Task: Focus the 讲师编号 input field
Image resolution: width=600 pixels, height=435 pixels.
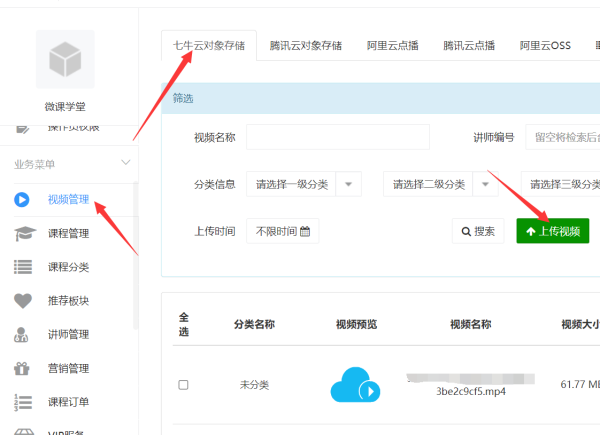Action: click(x=562, y=137)
